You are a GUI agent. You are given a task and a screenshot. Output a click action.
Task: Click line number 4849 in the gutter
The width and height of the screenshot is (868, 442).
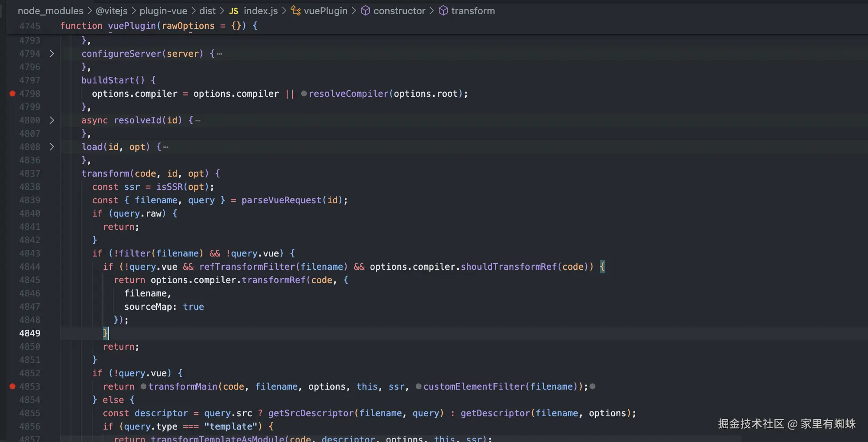pos(30,333)
